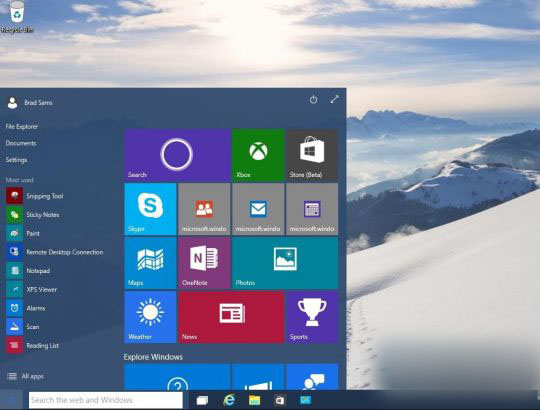Open the Store icon on taskbar
The height and width of the screenshot is (410, 540).
point(280,400)
